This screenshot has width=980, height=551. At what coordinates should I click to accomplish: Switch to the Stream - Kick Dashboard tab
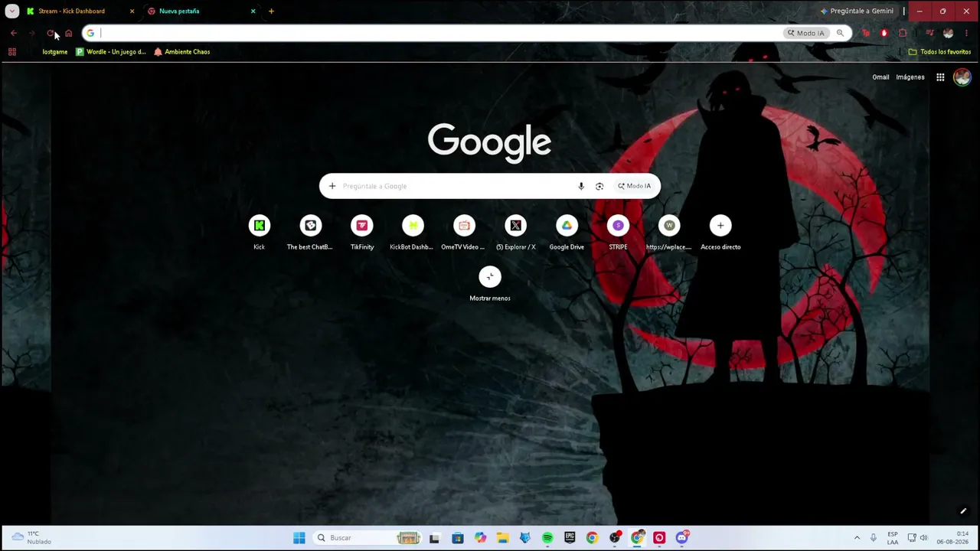tap(71, 11)
